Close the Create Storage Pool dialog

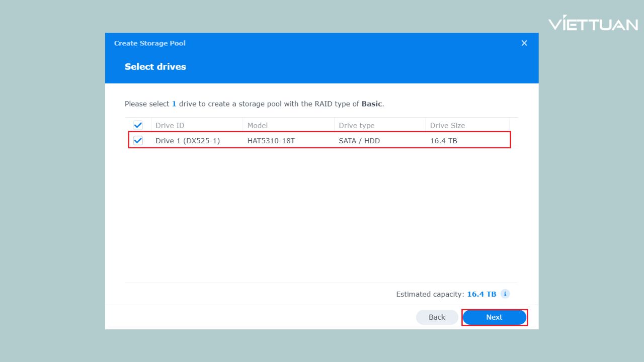tap(524, 43)
